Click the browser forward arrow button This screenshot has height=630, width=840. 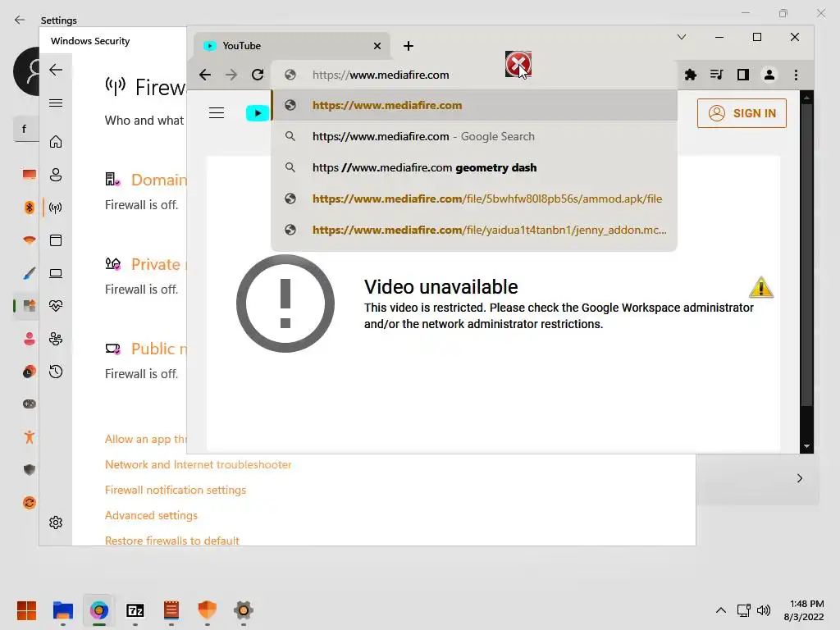click(231, 75)
